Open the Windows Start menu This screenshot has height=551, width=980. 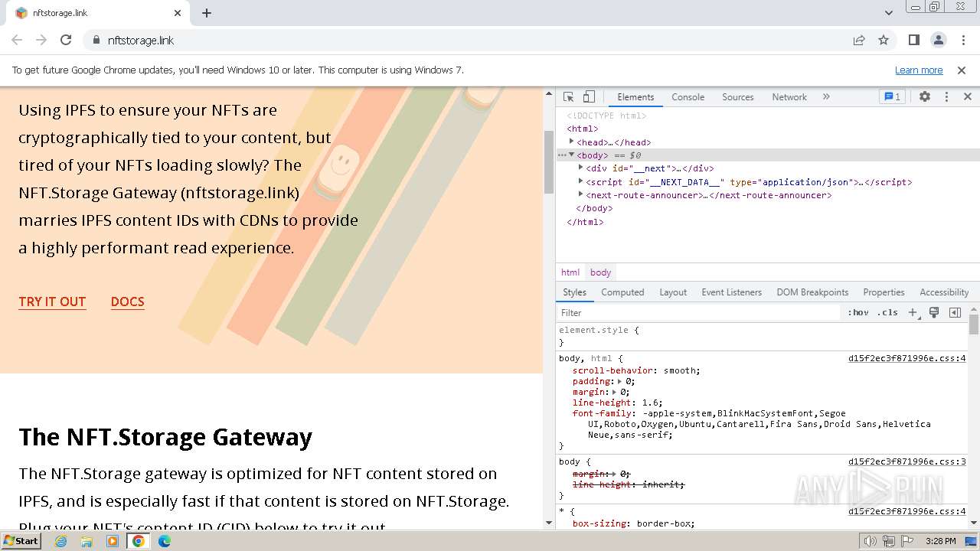point(21,540)
